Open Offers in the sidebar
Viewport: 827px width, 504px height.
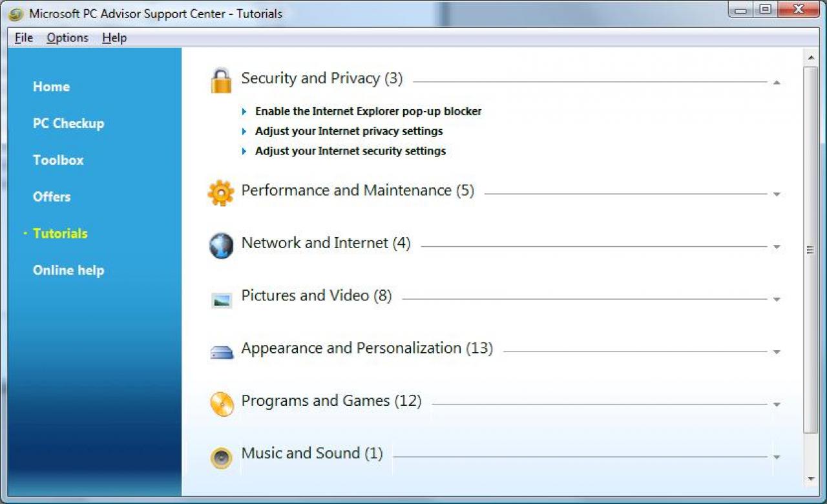(52, 197)
